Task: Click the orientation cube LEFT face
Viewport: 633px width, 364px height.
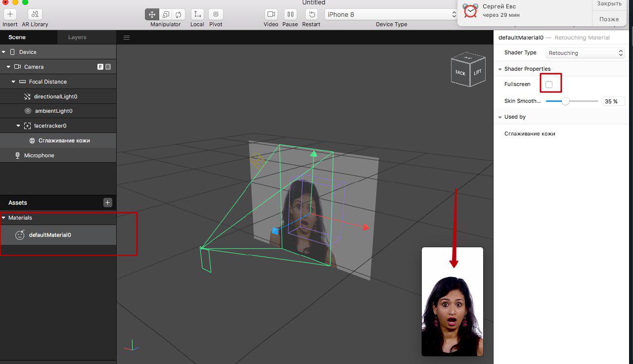Action: point(478,72)
